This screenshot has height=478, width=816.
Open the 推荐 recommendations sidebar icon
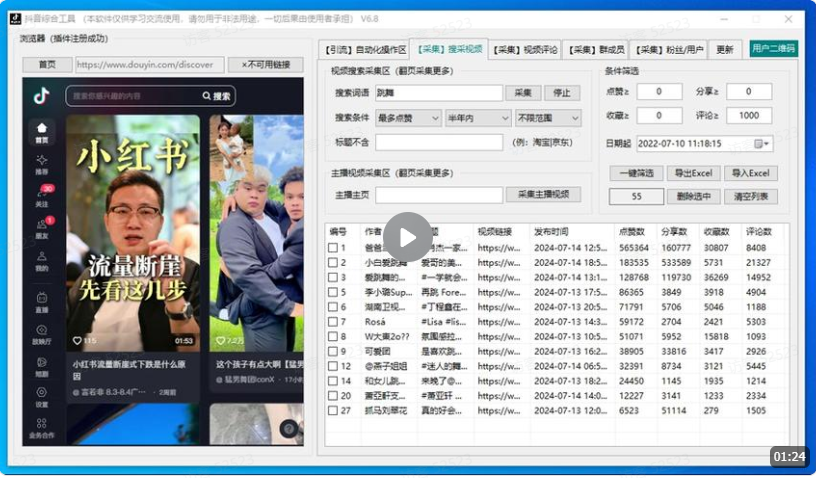(x=41, y=163)
